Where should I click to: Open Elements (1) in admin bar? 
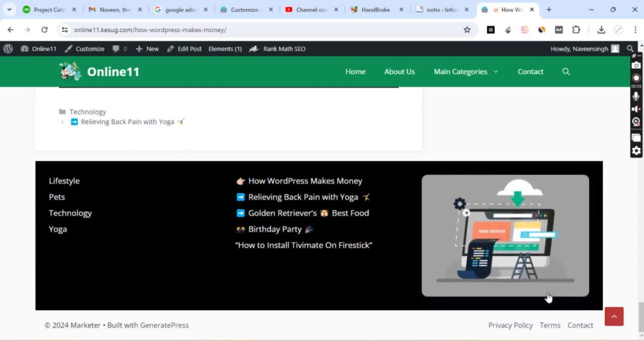coord(225,49)
